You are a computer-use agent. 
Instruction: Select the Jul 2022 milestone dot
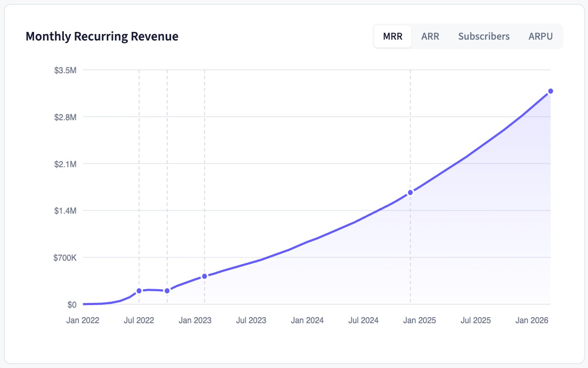tap(139, 291)
